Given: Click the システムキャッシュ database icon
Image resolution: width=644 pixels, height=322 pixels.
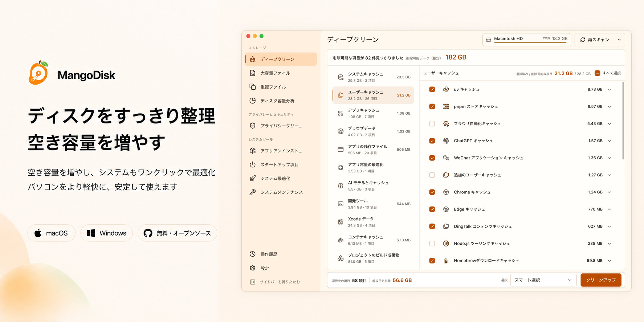Looking at the screenshot, I should pos(341,77).
